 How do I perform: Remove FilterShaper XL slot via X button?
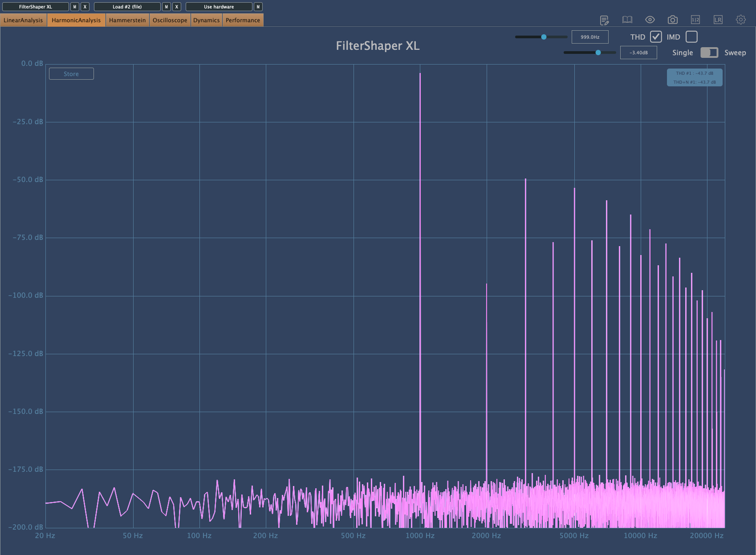(85, 7)
